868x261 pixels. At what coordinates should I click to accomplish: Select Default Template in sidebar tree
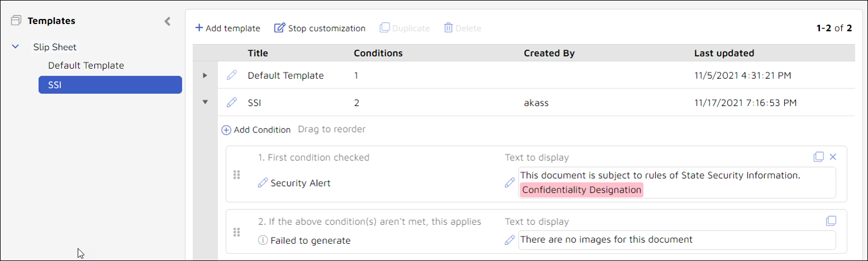click(86, 65)
